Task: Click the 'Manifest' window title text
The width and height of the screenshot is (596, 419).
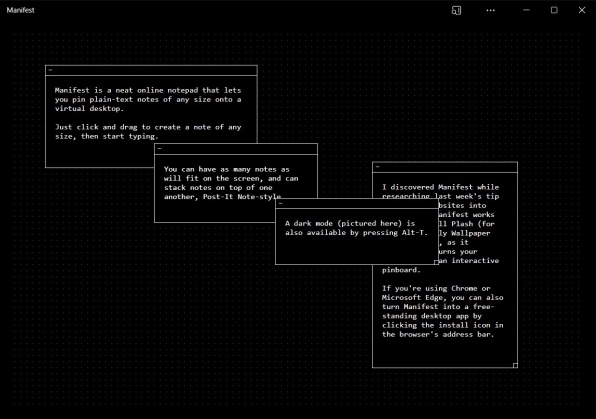Action: 21,10
